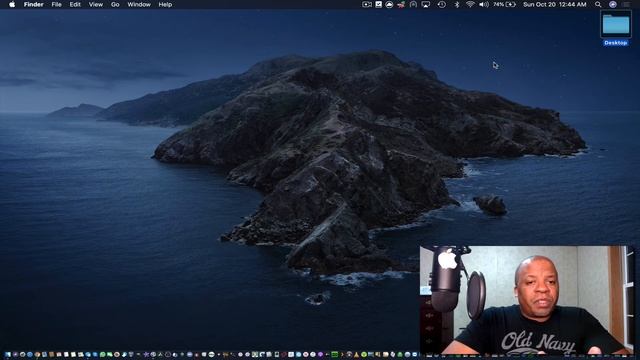This screenshot has width=640, height=360.
Task: Click the date and time Sun Oct 20
Action: [x=555, y=4]
